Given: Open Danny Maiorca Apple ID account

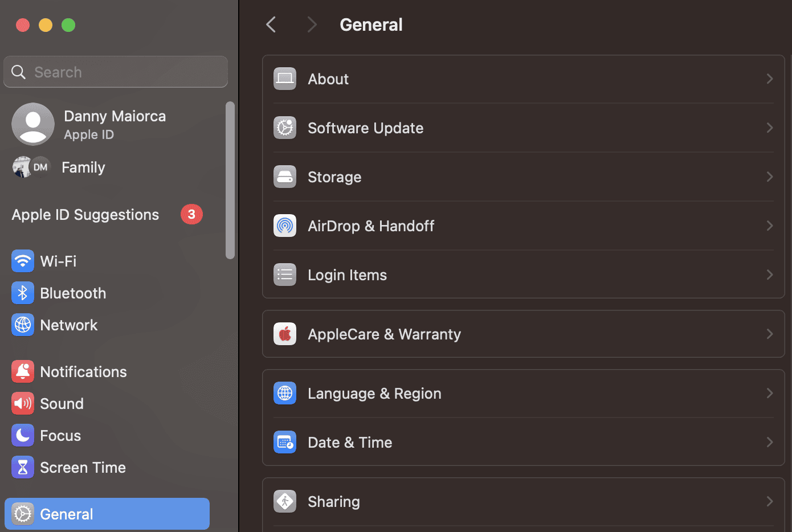Looking at the screenshot, I should 114,124.
